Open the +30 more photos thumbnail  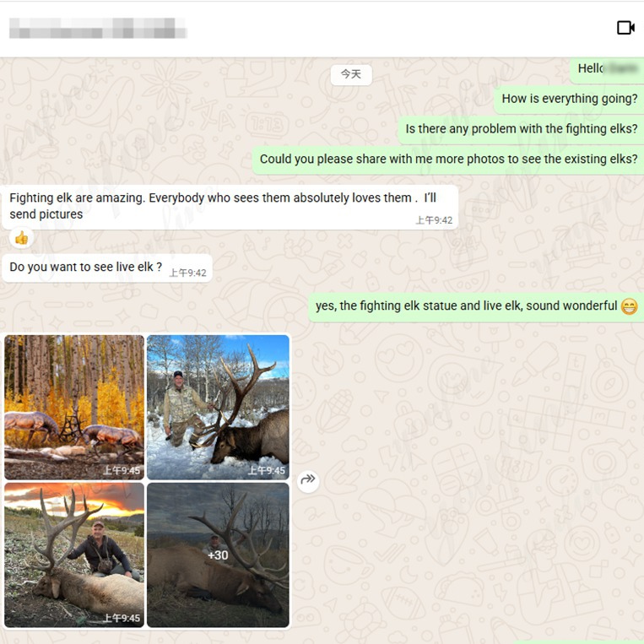218,555
